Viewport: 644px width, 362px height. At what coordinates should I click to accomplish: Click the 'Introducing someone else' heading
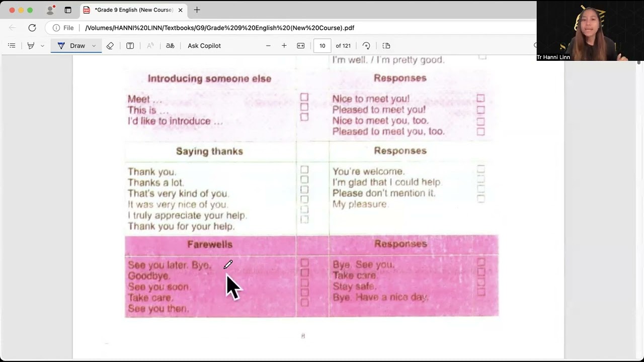[209, 78]
